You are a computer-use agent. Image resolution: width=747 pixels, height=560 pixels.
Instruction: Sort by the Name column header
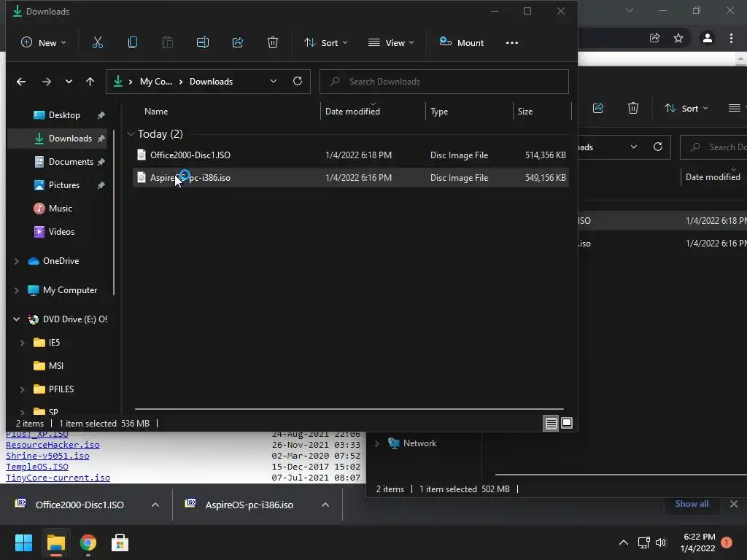tap(156, 111)
